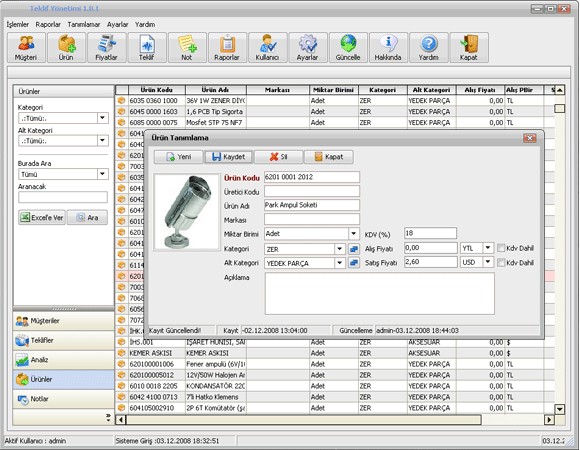Open the YTL currency dropdown
The height and width of the screenshot is (450, 580).
click(488, 248)
